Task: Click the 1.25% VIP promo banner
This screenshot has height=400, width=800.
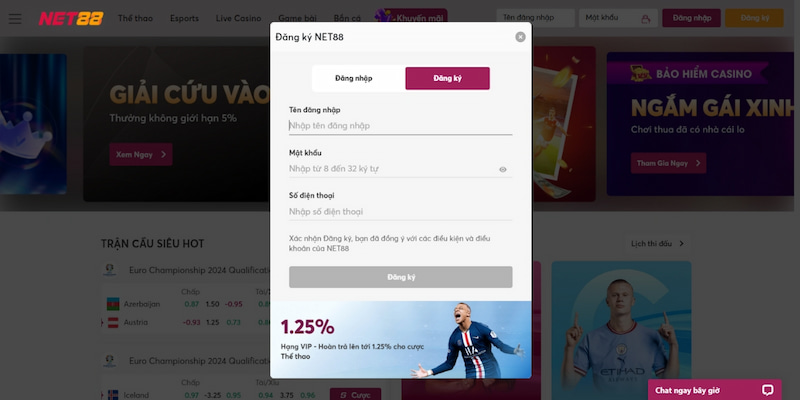Action: tap(401, 340)
